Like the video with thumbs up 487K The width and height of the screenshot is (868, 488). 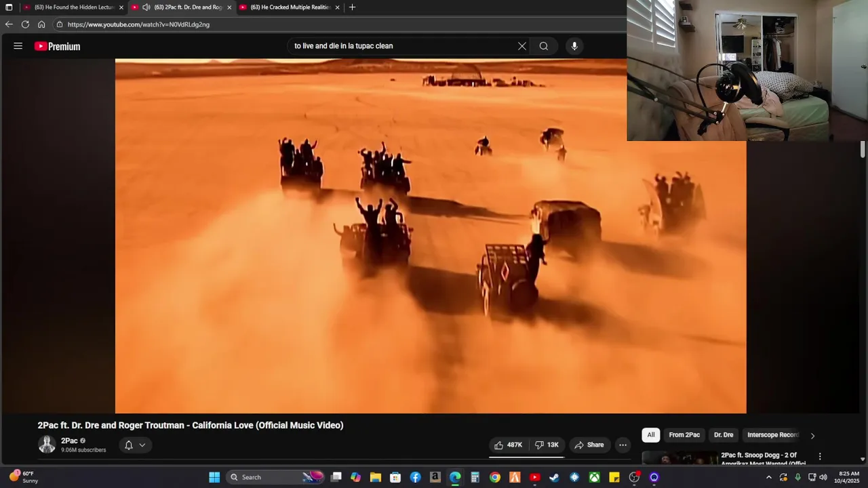click(x=508, y=445)
